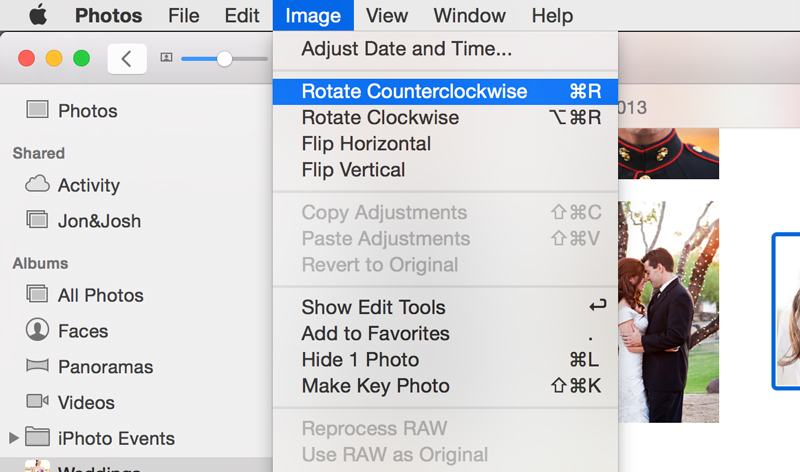Open the Jon&Josh shared album

[99, 221]
